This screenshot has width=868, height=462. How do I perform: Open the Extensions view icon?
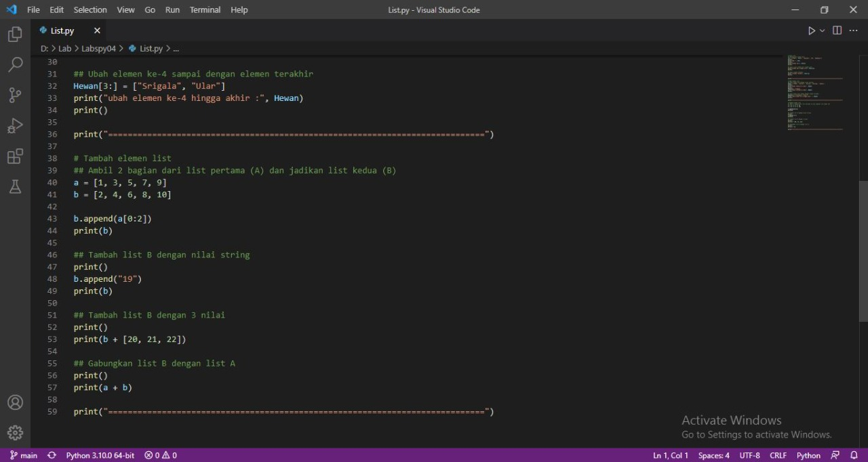(15, 156)
